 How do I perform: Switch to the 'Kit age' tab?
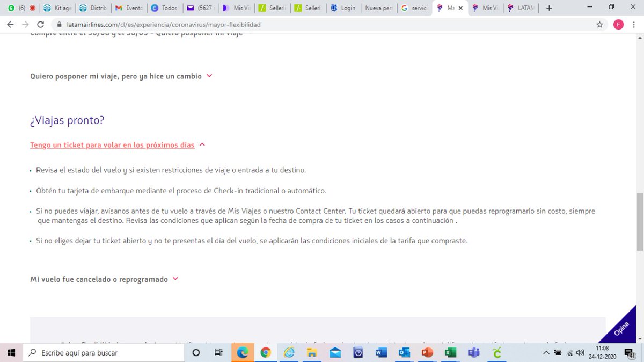56,8
